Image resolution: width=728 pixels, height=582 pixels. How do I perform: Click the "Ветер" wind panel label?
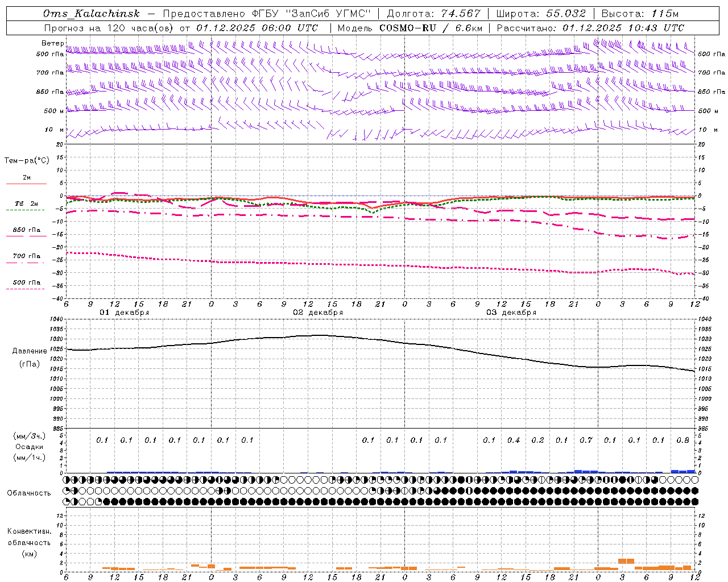(52, 43)
